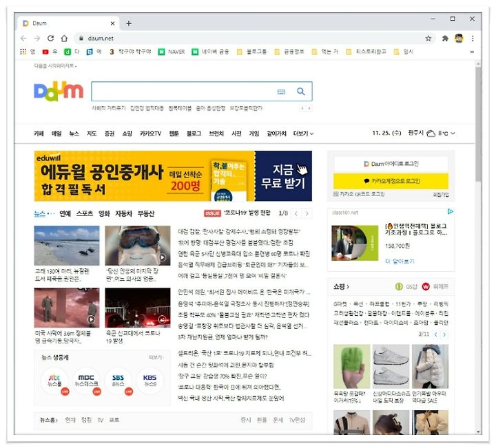
Task: Click the 뉴스 생중계 더보기 link
Action: pyautogui.click(x=156, y=357)
